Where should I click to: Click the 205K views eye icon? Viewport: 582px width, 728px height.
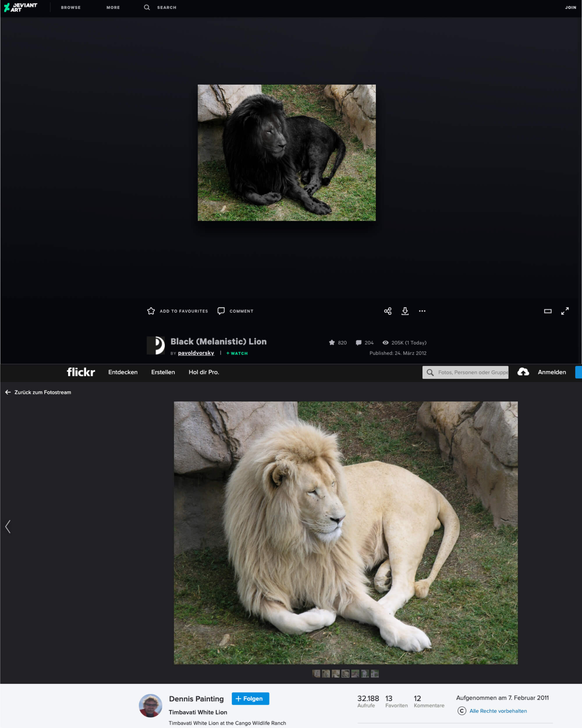coord(385,343)
